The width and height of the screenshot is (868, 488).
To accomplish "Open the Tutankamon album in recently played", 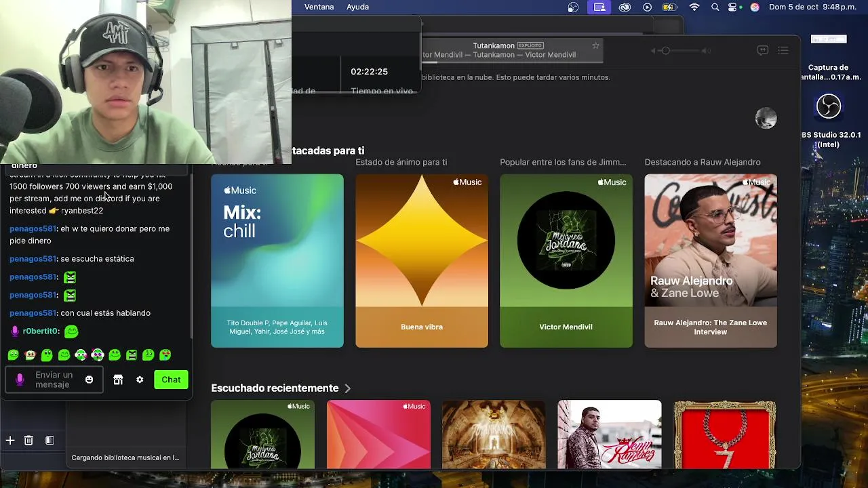I will [x=494, y=434].
